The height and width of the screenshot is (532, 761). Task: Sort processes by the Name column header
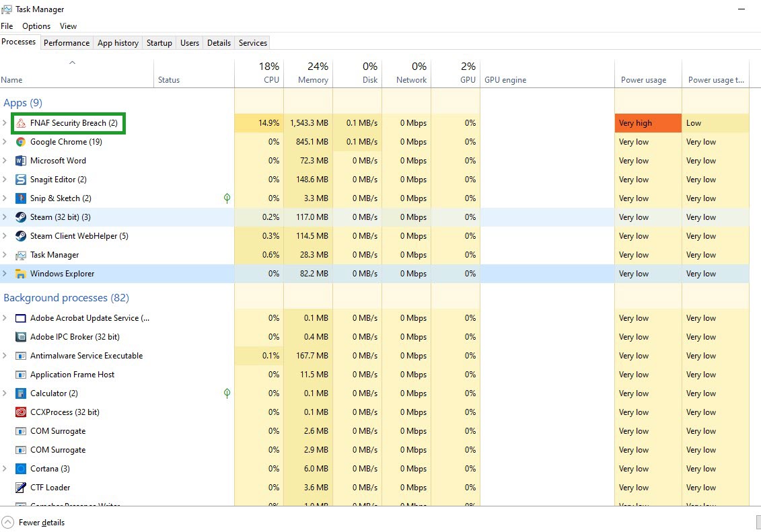click(x=77, y=73)
